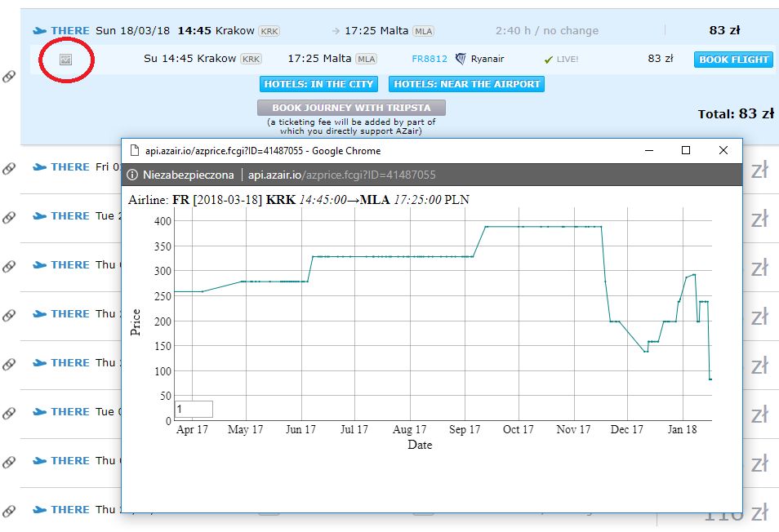Screen dimensions: 779x532
Task: Click the plane icon of the top THERE flight
Action: coord(40,31)
